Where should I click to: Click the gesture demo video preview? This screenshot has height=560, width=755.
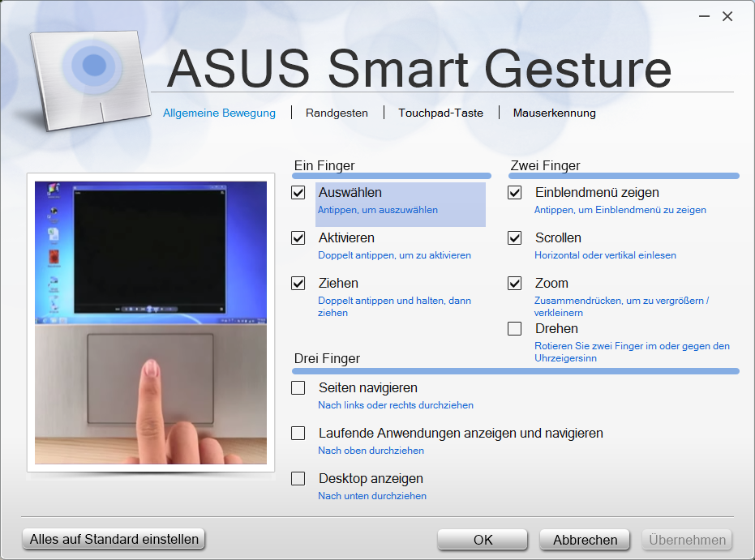151,323
